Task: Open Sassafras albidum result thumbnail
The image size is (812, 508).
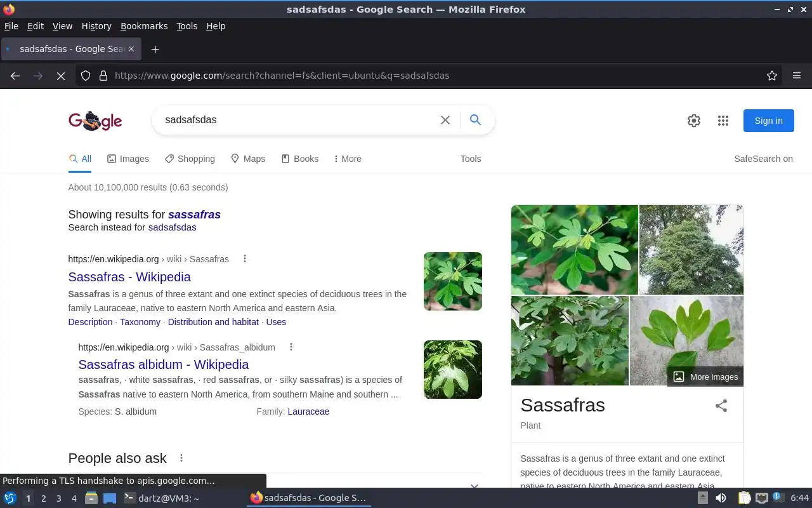Action: coord(453,370)
